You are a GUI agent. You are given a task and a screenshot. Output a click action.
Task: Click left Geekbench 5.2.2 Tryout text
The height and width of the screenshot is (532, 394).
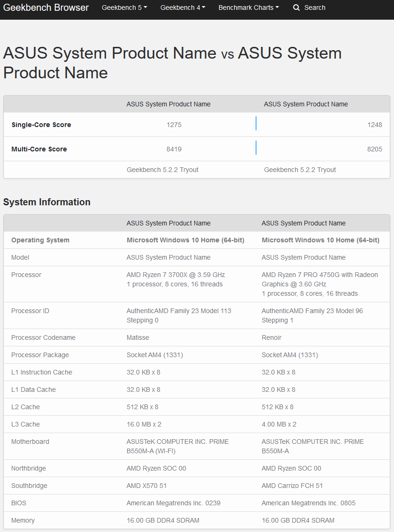point(162,170)
